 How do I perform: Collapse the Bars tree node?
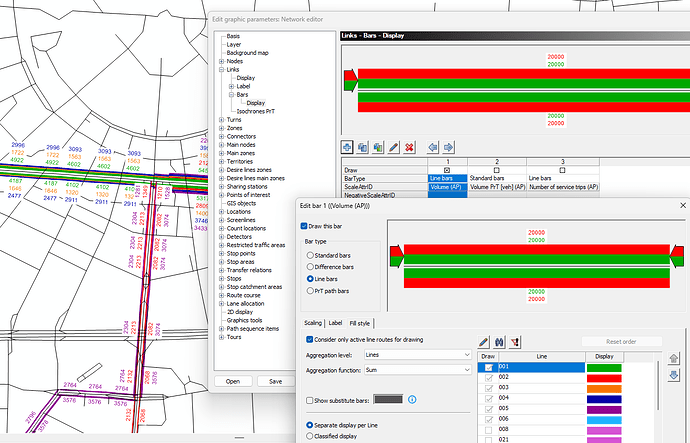click(231, 95)
